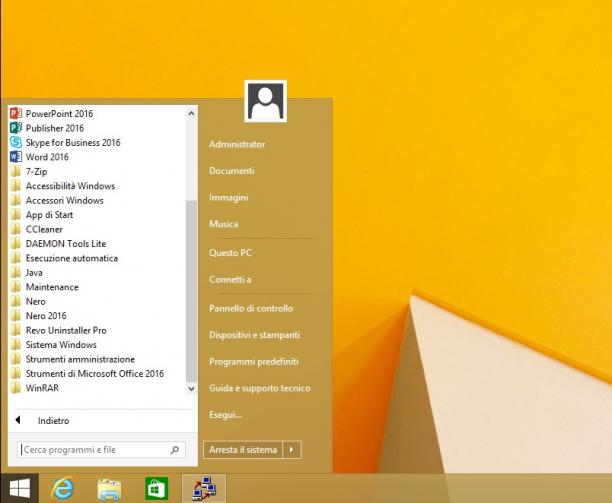Viewport: 612px width, 503px height.
Task: Click the network computers taskbar icon
Action: pos(204,488)
